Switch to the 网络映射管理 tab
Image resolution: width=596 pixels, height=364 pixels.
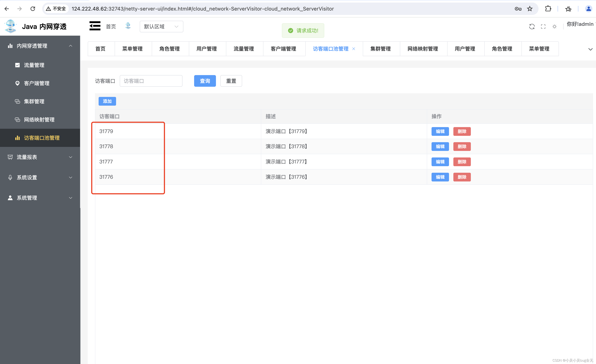[423, 49]
